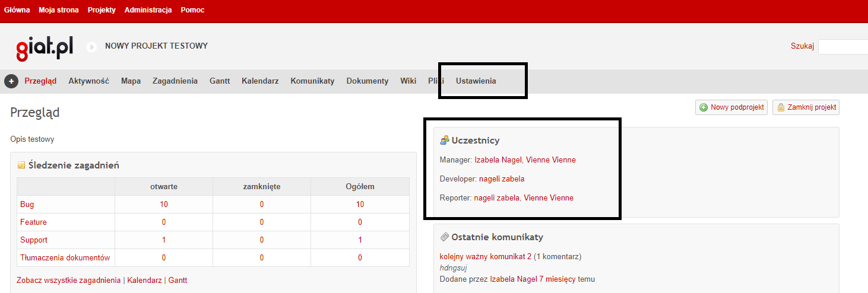The image size is (868, 293).
Task: Click the Nowy podprojekt button
Action: pos(731,107)
